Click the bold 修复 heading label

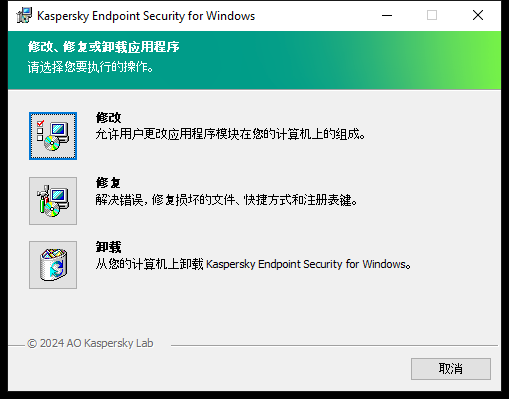pyautogui.click(x=108, y=183)
